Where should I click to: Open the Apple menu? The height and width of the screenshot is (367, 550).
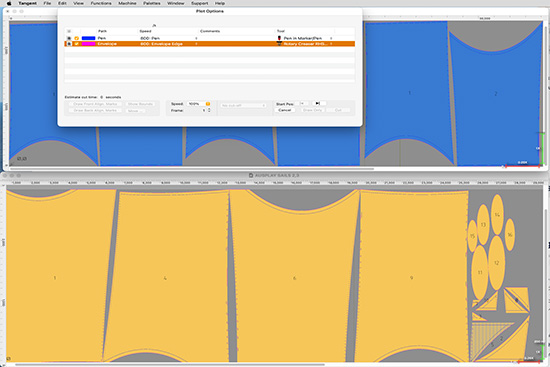(x=9, y=3)
